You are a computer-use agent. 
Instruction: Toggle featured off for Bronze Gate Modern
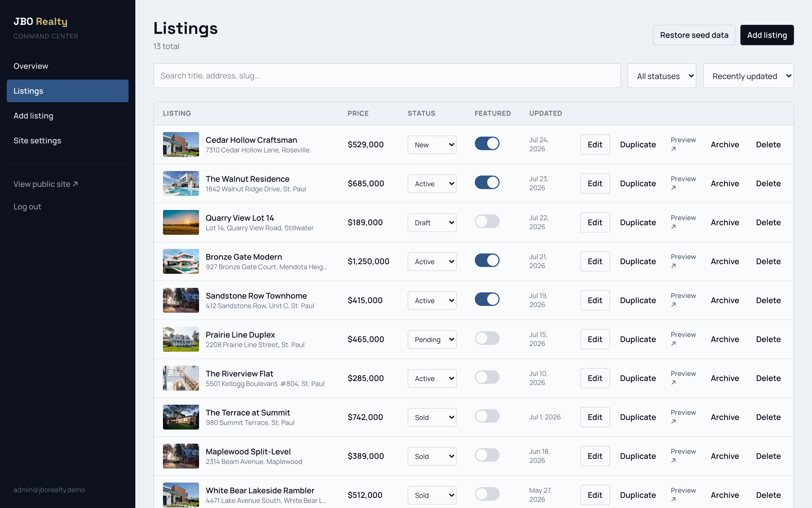(x=487, y=260)
